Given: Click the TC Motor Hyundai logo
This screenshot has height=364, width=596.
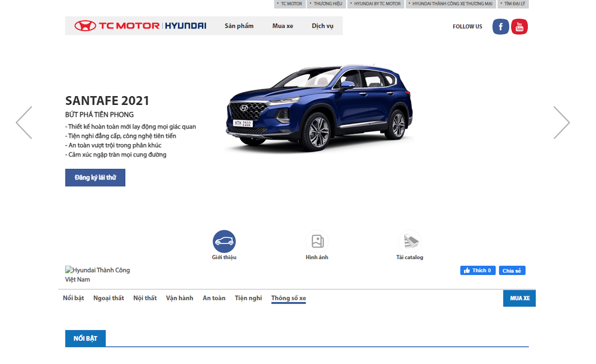Looking at the screenshot, I should coord(140,26).
